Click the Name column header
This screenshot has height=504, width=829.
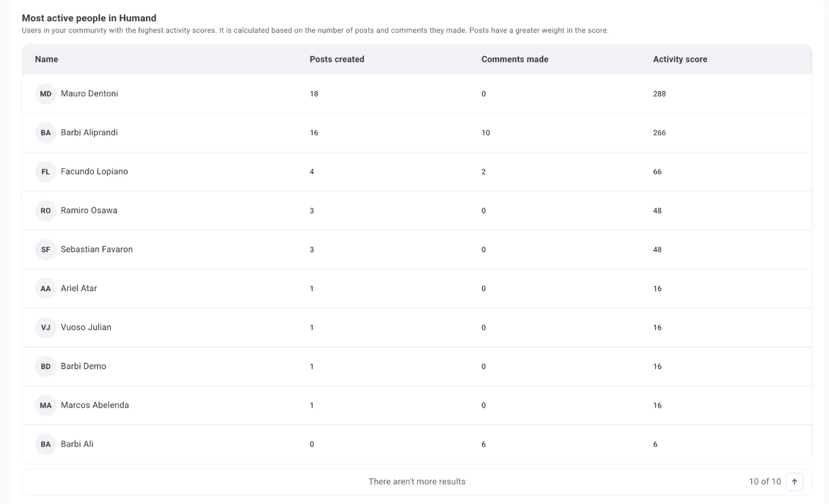(x=46, y=59)
